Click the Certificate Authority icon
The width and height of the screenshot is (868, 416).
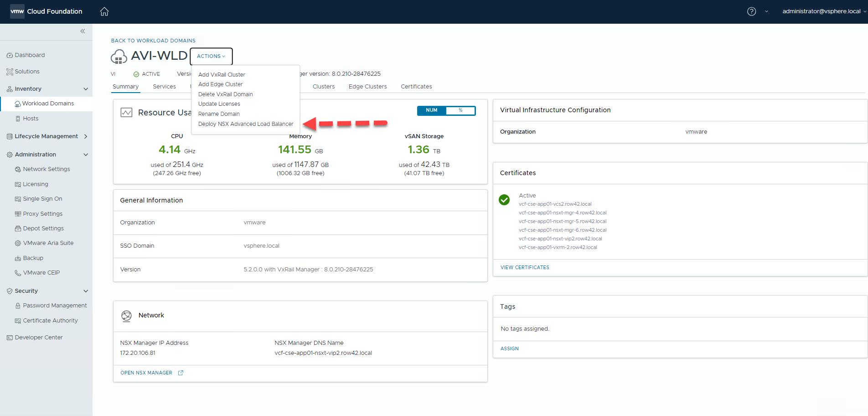(18, 321)
